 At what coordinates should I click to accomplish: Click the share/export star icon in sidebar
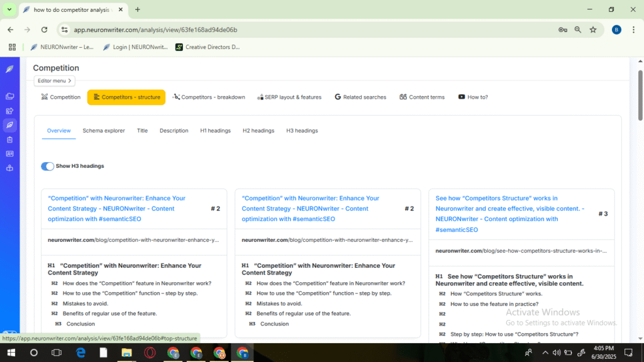tap(9, 111)
